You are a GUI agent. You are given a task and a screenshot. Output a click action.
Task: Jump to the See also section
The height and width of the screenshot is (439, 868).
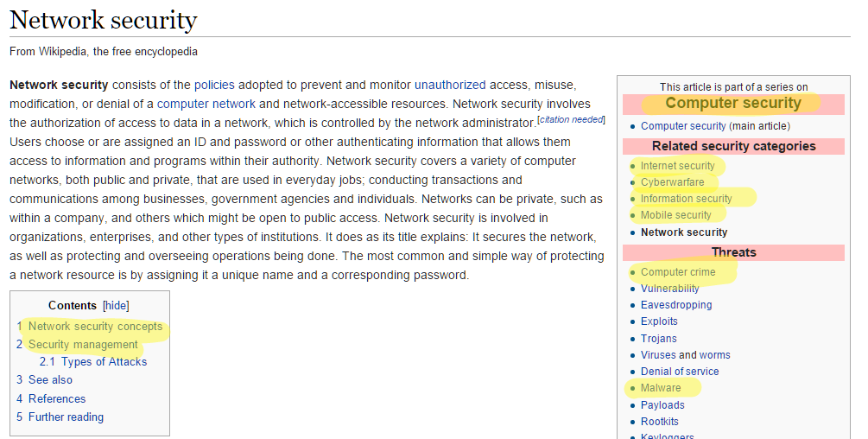50,380
